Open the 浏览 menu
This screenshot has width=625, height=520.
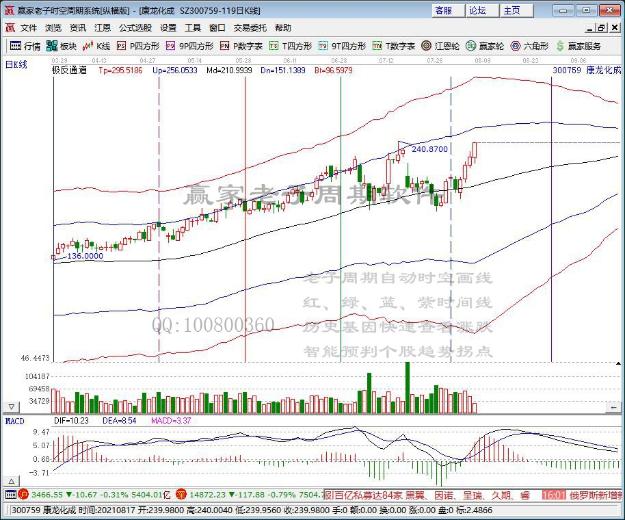point(53,28)
